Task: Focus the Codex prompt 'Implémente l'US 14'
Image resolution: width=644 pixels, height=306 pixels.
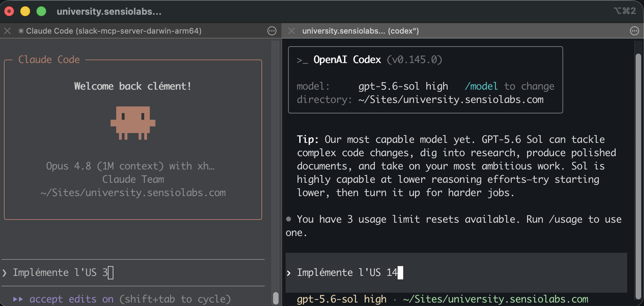Action: [x=456, y=272]
